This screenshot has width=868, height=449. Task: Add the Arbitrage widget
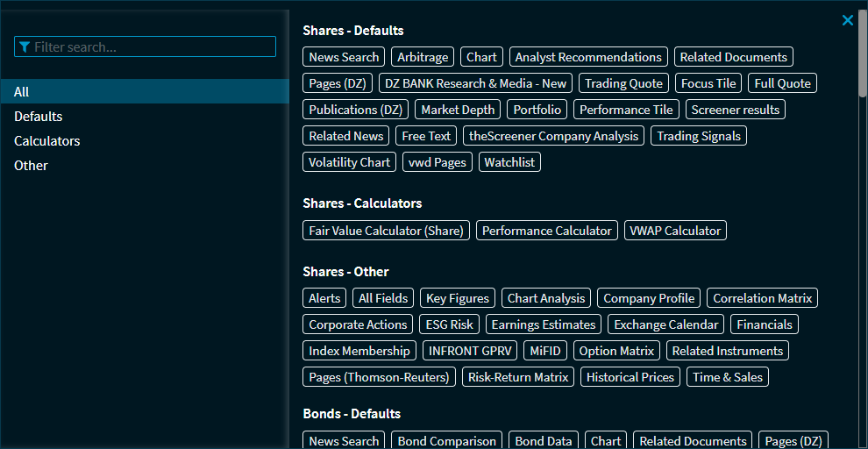pos(423,57)
